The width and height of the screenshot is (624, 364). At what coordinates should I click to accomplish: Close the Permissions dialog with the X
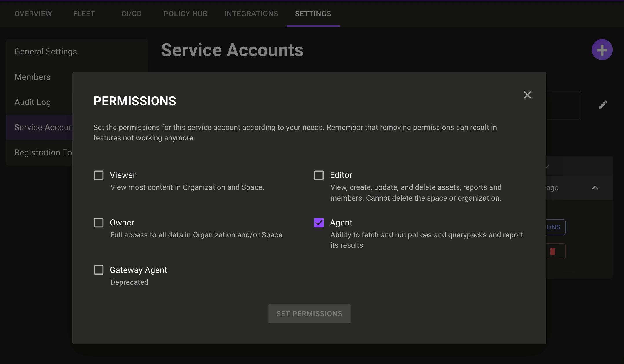point(527,95)
